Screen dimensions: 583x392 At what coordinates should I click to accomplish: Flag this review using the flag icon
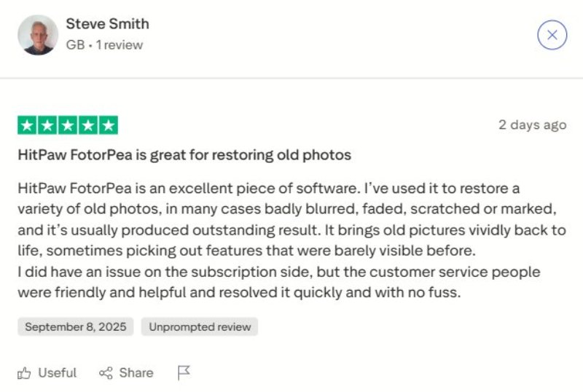184,373
